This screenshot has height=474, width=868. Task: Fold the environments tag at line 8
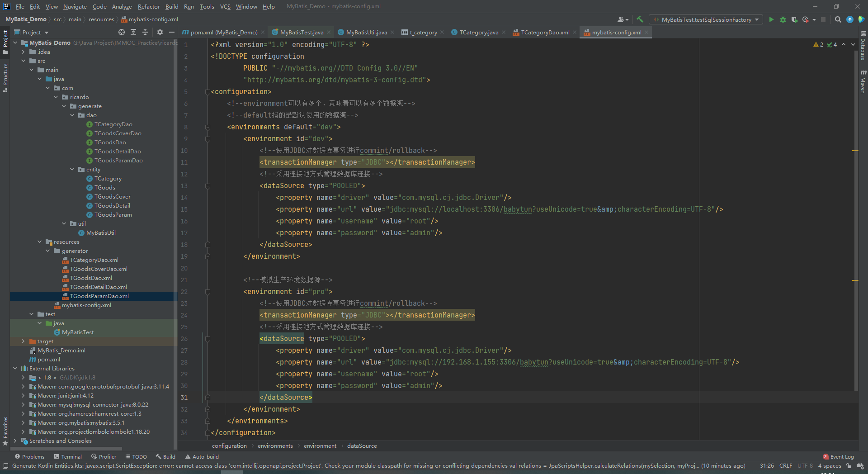pos(208,127)
